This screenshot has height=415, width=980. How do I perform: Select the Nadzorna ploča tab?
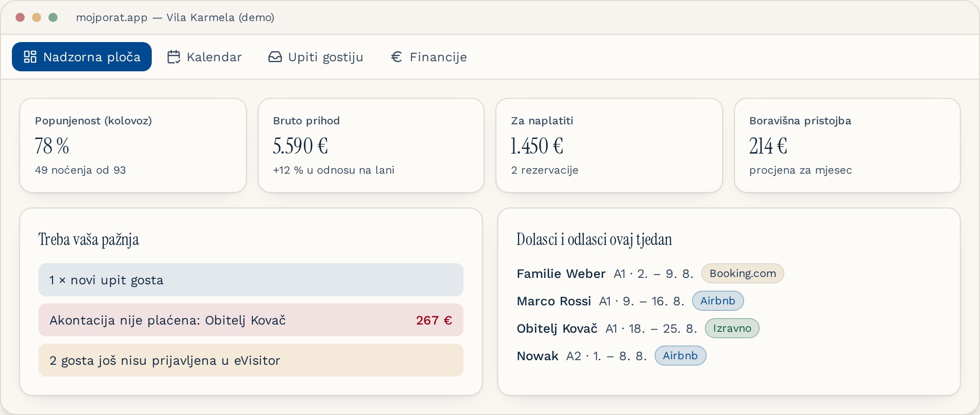coord(82,57)
